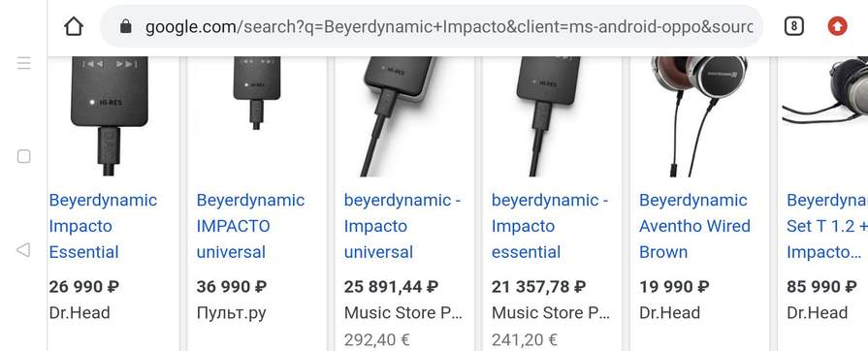Click the padlock site security icon
Viewport: 868px width, 351px height.
[x=126, y=26]
